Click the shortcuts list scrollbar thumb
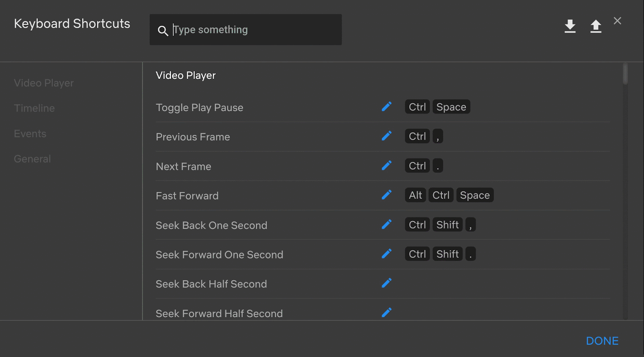 (x=625, y=74)
